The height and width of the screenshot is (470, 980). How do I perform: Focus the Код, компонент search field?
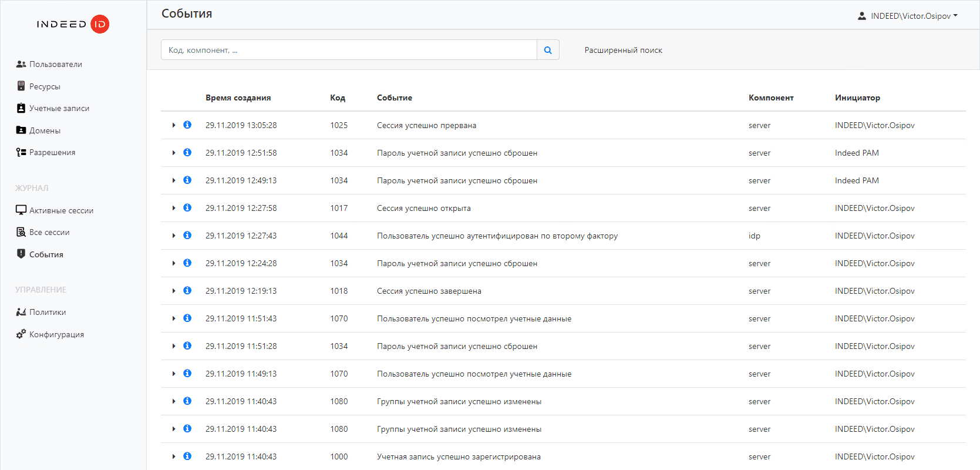(349, 50)
